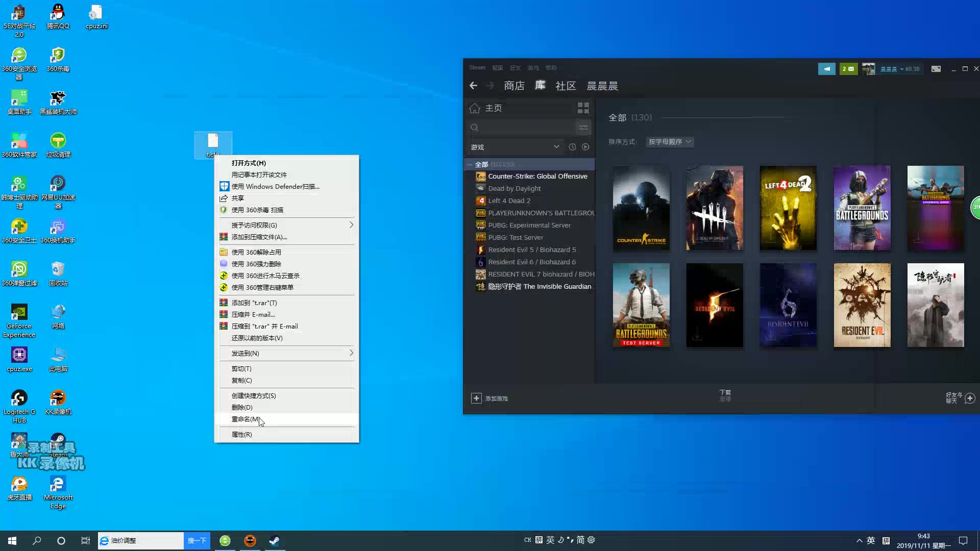Switch Steam to Big Picture mode
980x551 pixels.
936,69
